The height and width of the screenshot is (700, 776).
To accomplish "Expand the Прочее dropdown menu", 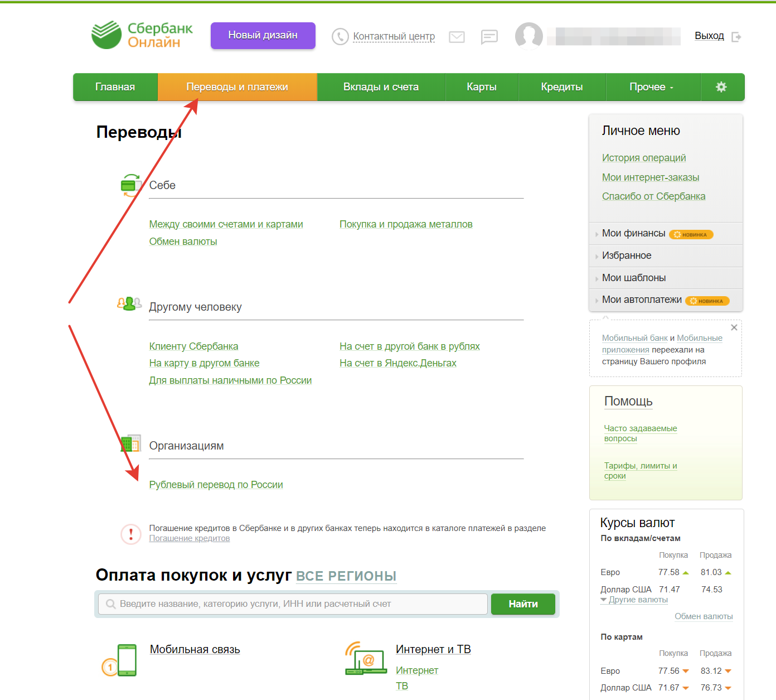I will tap(652, 87).
